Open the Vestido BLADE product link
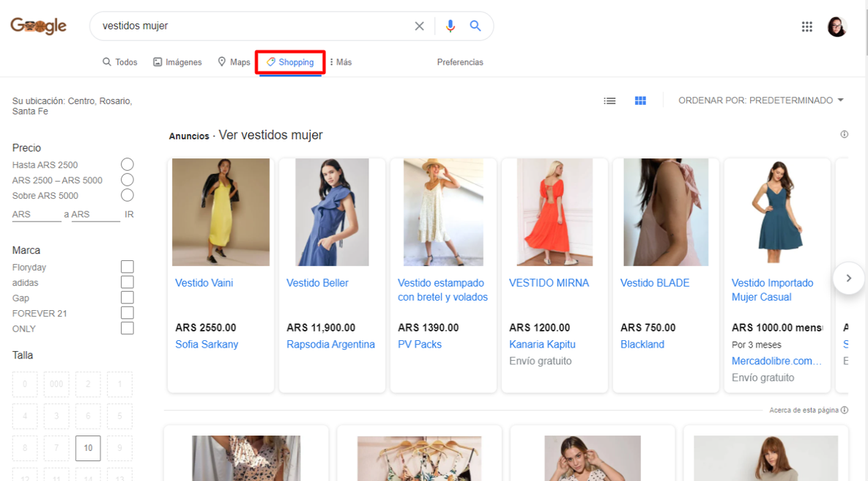The image size is (868, 481). (655, 283)
